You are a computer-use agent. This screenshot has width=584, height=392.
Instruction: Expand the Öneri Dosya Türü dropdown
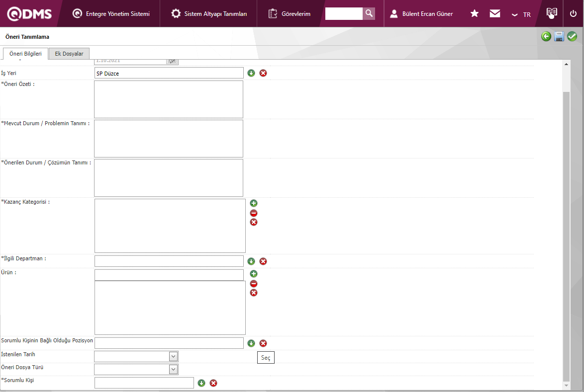pyautogui.click(x=173, y=369)
